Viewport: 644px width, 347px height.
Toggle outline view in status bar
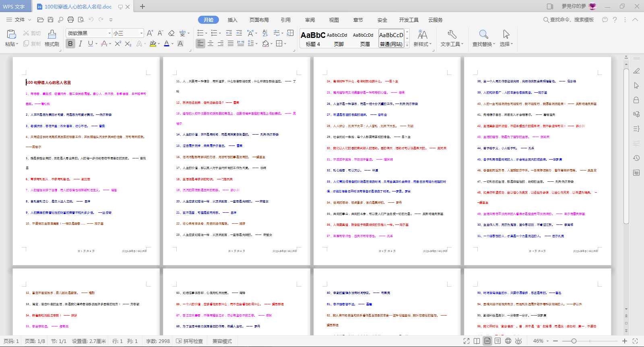click(x=498, y=341)
